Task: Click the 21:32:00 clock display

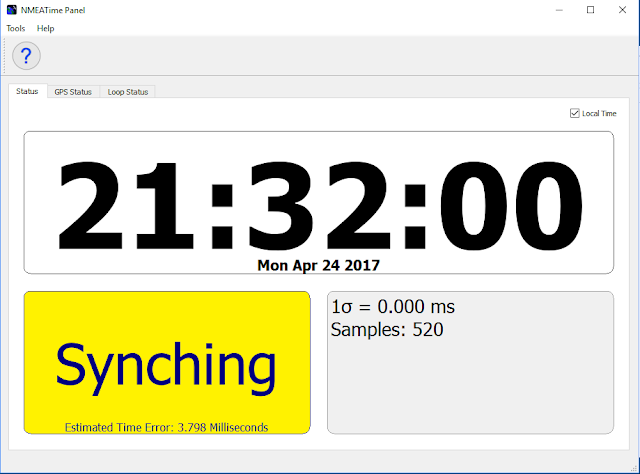Action: coord(320,204)
